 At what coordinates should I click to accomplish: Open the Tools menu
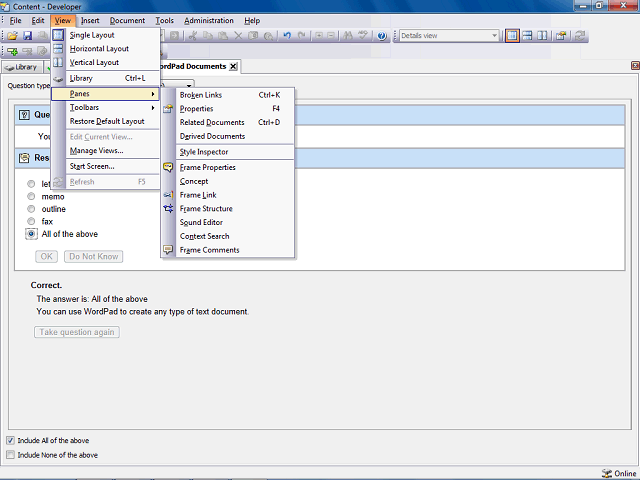tap(164, 20)
